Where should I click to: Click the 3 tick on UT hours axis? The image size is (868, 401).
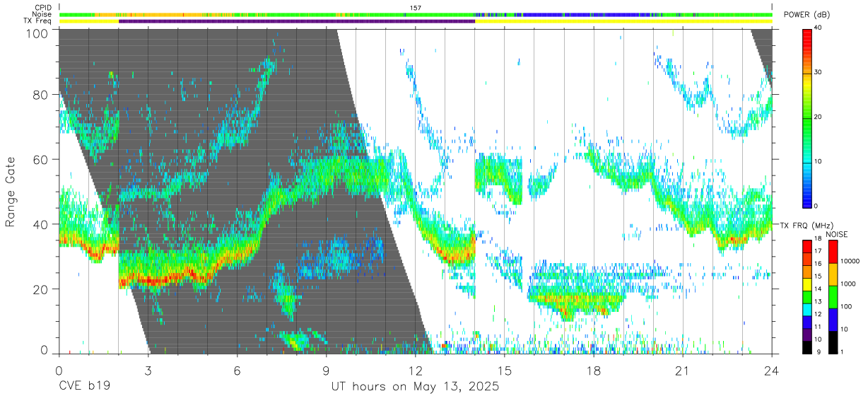click(148, 371)
